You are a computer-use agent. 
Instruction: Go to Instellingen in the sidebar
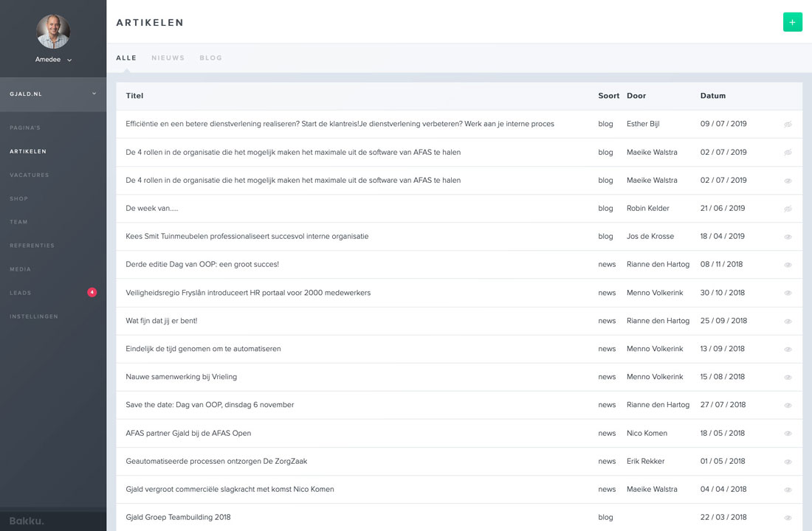pos(34,316)
